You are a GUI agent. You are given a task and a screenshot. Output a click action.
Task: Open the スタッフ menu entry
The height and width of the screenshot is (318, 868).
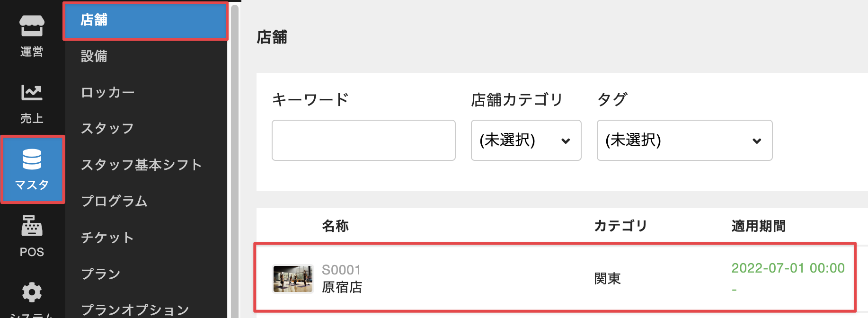point(107,128)
